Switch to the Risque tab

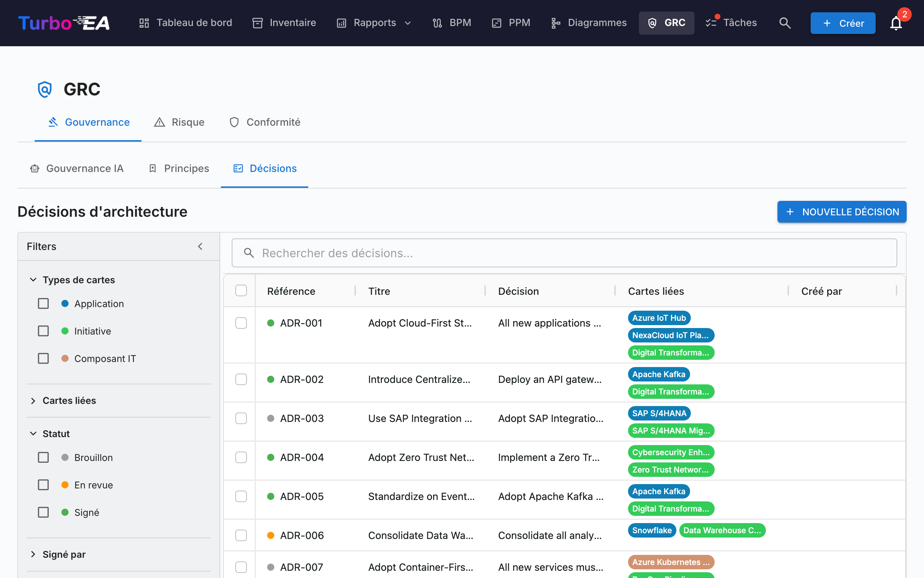(179, 122)
